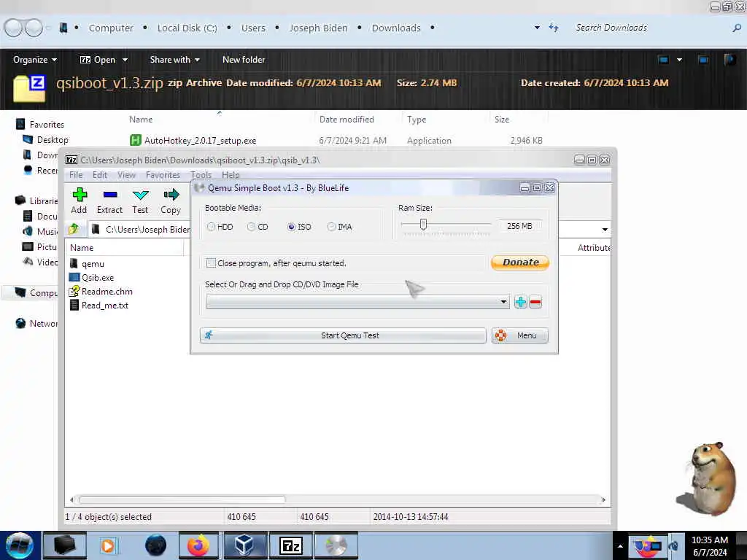Click New folder in Explorer toolbar
The image size is (747, 560).
point(244,60)
